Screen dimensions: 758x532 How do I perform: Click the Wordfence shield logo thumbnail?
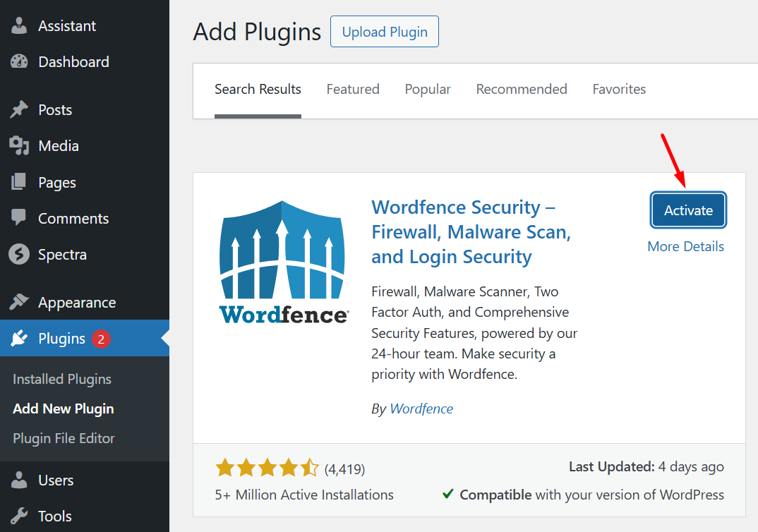click(x=283, y=262)
